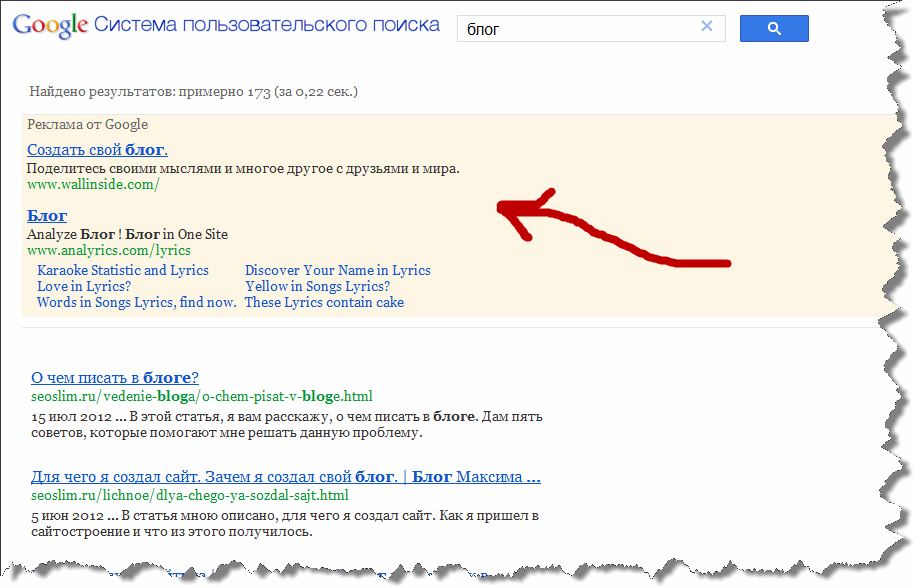Screen dimensions: 916x588
Task: Click the "Система пользовательского поиска" heading text
Action: click(267, 25)
